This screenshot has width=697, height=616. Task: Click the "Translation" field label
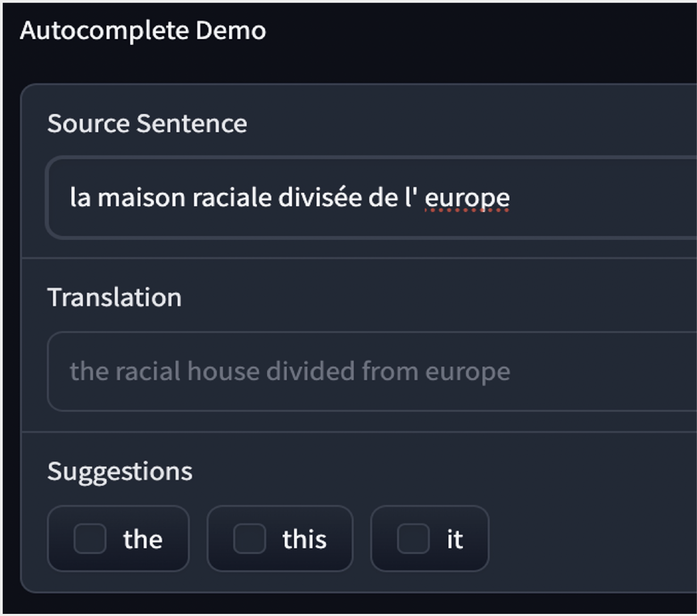[x=114, y=297]
